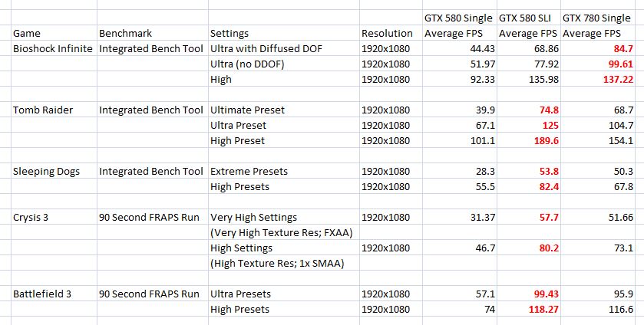Select the 'Benchmark' header cell
Viewport: 644px width, 325px height.
point(153,33)
